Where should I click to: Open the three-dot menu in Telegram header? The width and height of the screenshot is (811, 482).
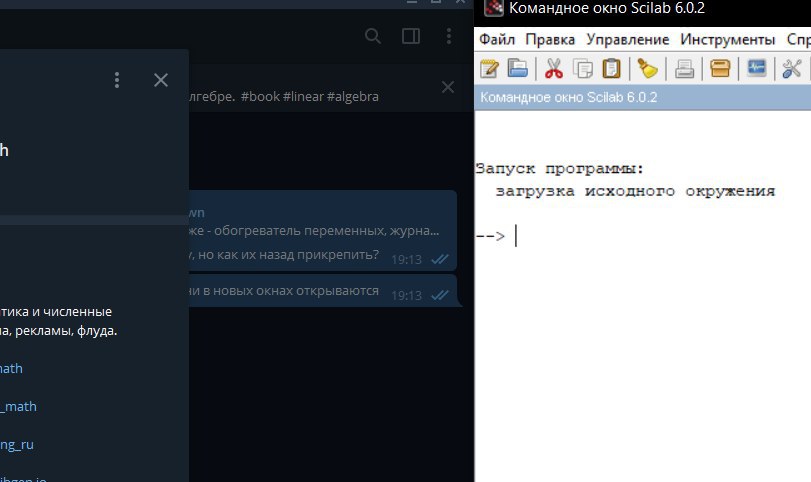[448, 36]
